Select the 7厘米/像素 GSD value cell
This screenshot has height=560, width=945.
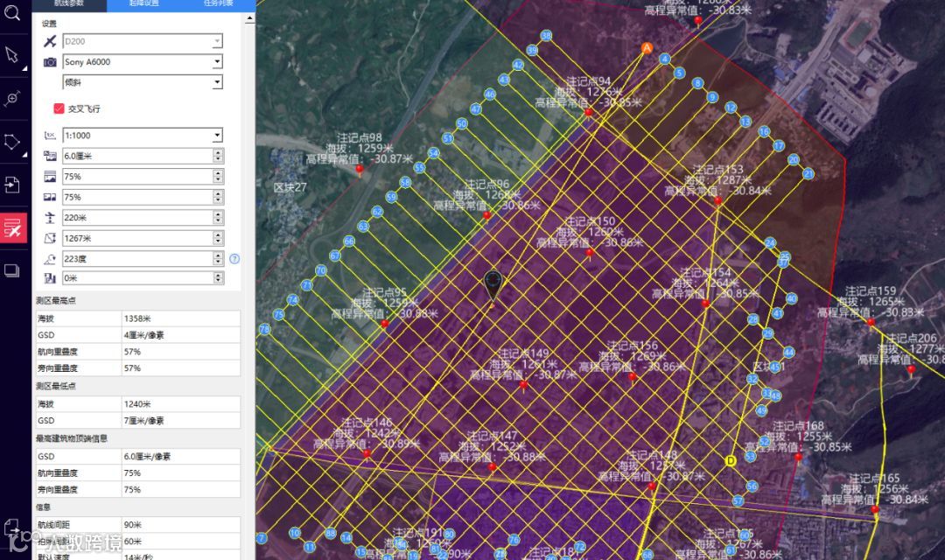coord(181,421)
